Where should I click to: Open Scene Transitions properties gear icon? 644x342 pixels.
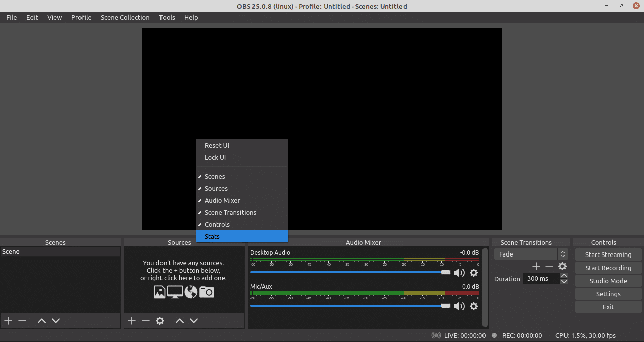562,266
